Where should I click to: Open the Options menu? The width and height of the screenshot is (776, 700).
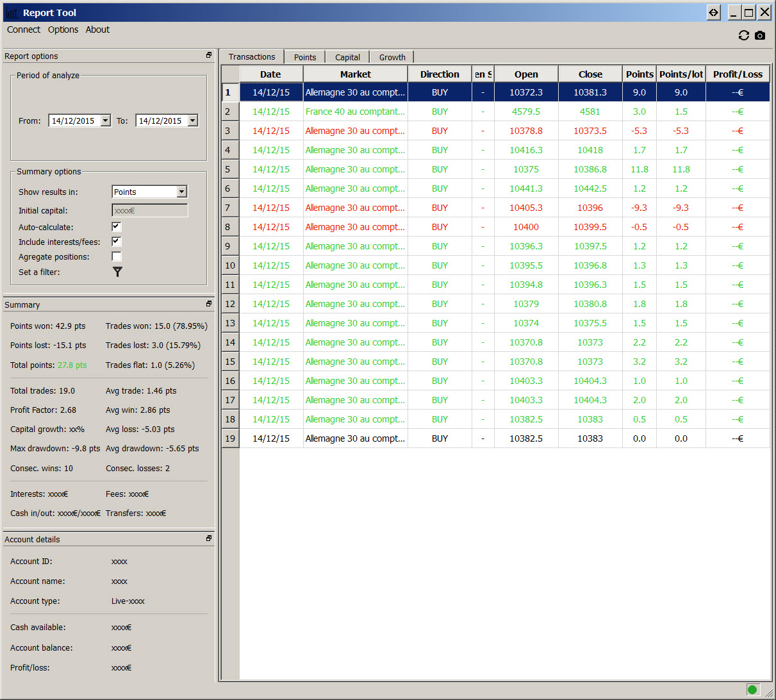point(63,29)
